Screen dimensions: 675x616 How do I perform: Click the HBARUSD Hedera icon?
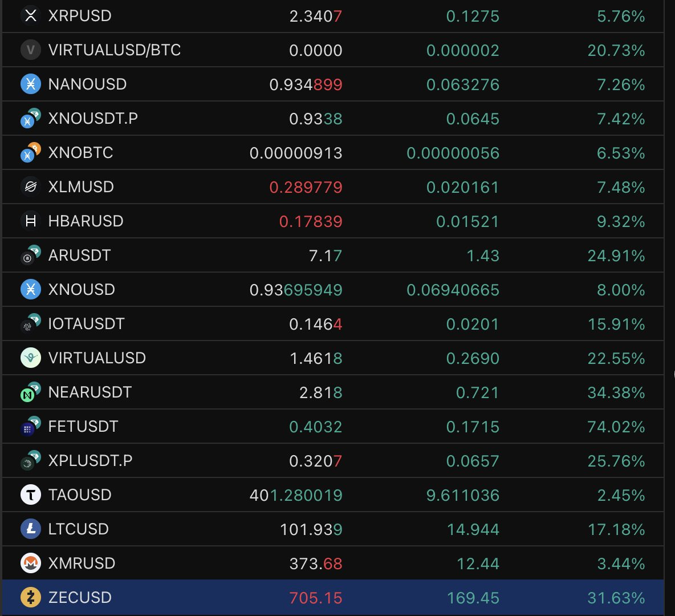[31, 221]
